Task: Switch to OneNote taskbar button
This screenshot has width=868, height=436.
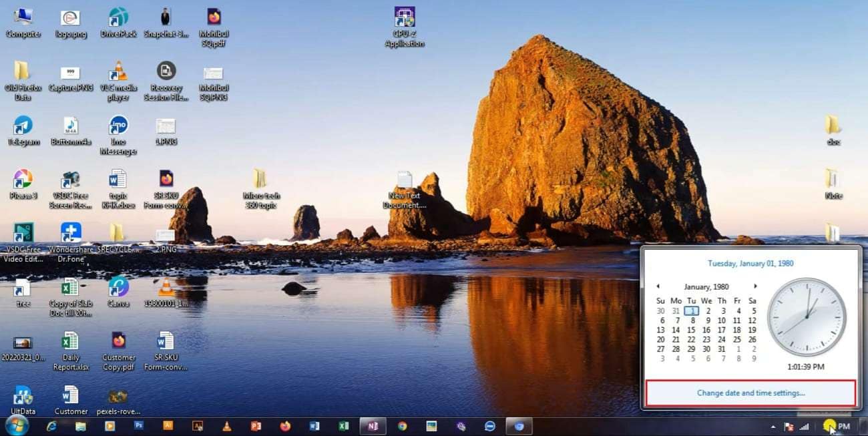Action: (373, 426)
